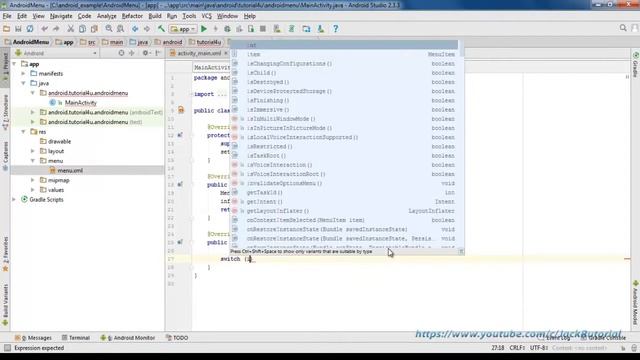Viewport: 640px width, 360px height.
Task: Open Android project view dropdown
Action: tap(56, 53)
